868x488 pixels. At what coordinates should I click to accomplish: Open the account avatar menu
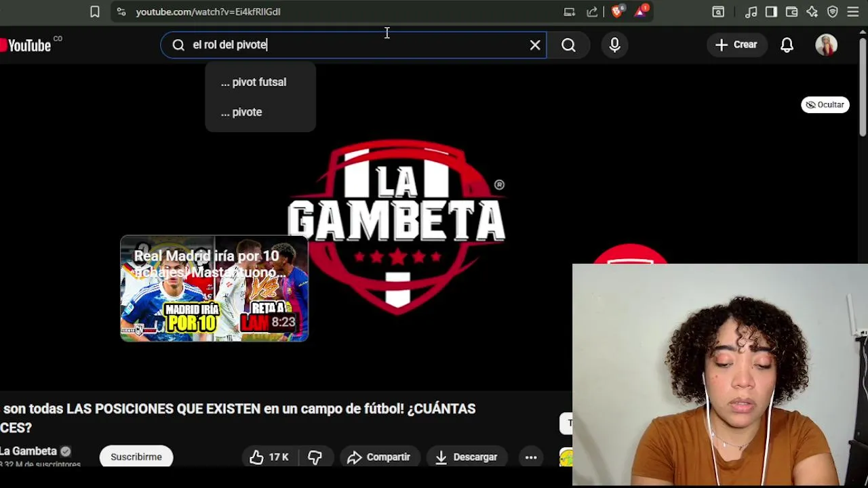(x=826, y=45)
